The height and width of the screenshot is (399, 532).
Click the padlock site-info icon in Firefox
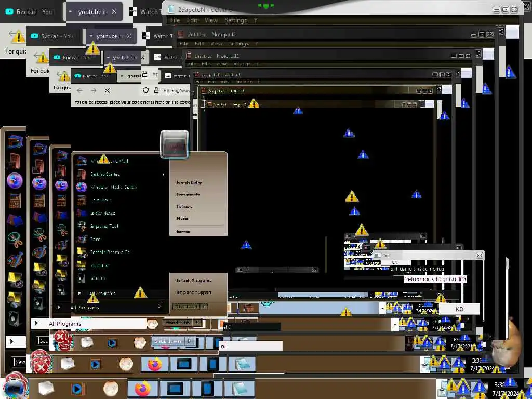pos(156,90)
